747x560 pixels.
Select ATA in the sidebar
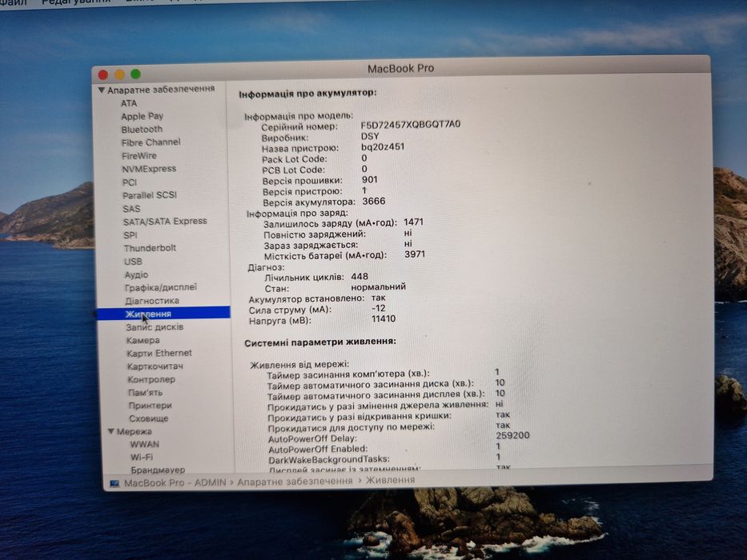tap(129, 103)
